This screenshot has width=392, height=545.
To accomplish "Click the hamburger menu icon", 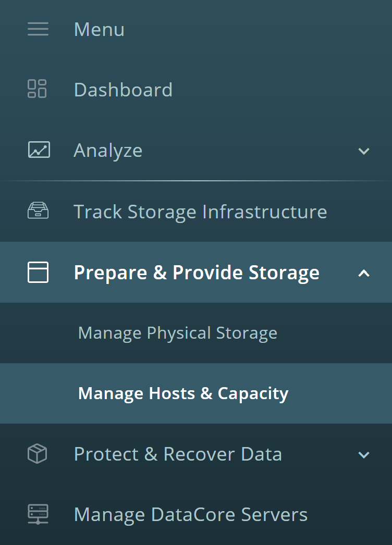I will coord(38,29).
